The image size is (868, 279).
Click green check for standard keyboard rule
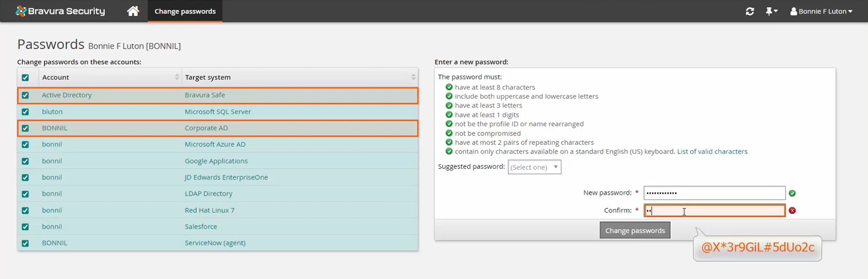pyautogui.click(x=449, y=151)
